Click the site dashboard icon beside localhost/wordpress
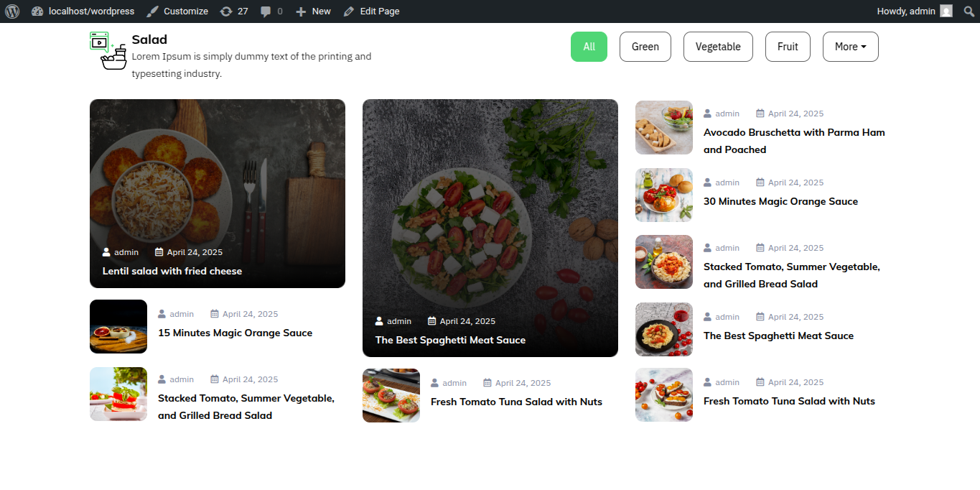Screen dimensions: 980x490 pyautogui.click(x=37, y=11)
